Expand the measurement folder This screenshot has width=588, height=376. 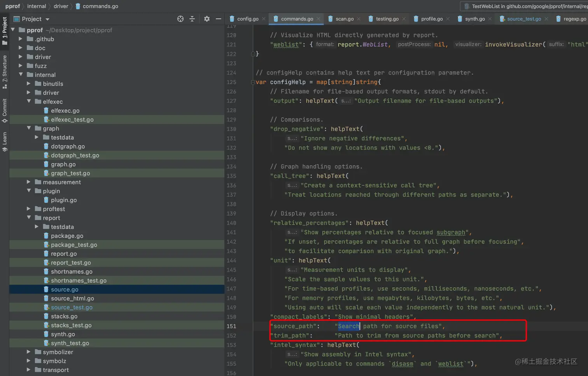(x=28, y=182)
